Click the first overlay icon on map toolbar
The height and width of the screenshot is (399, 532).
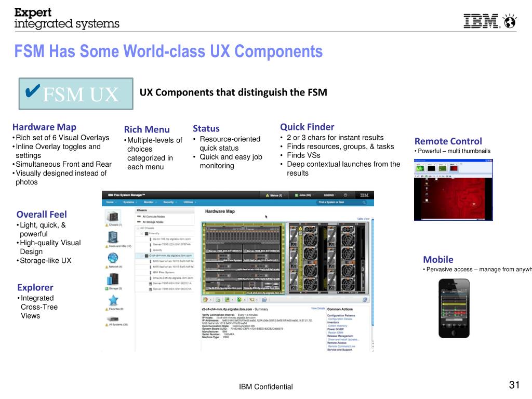tap(205, 300)
